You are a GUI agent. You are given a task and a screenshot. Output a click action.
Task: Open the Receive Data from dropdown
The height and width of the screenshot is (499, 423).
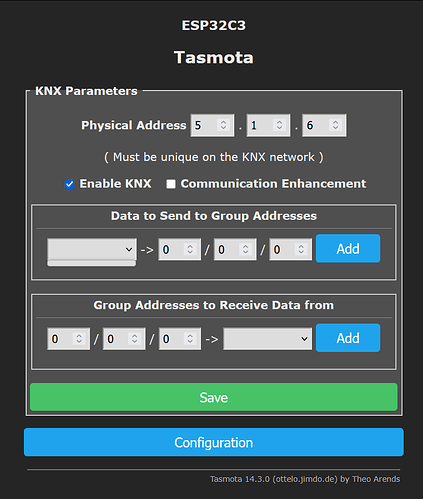(268, 339)
